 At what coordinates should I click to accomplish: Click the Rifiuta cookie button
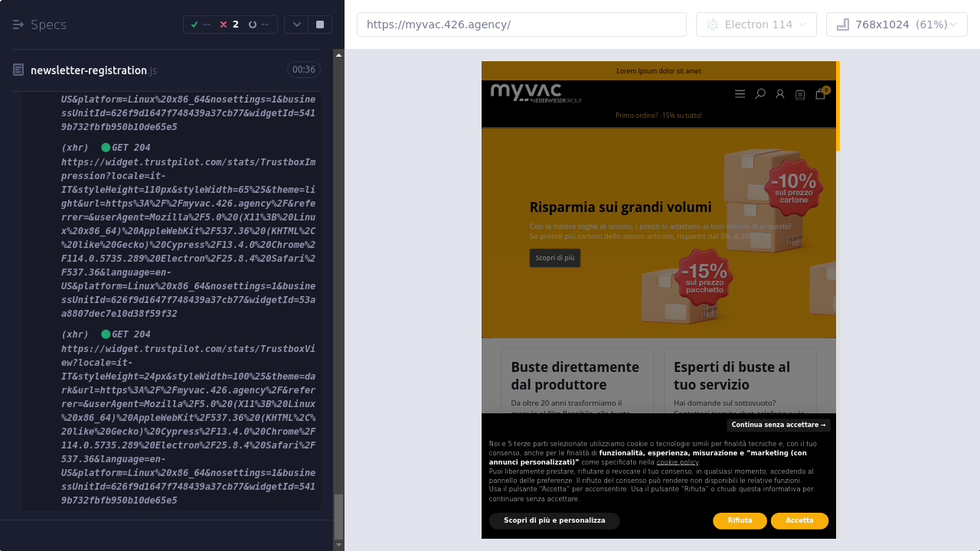[x=740, y=521]
